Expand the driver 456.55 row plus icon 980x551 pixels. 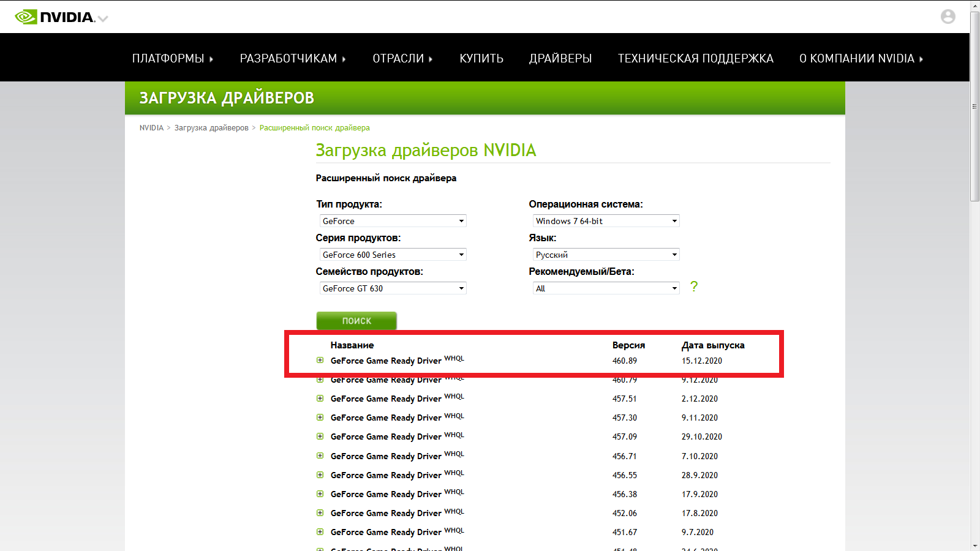point(320,474)
